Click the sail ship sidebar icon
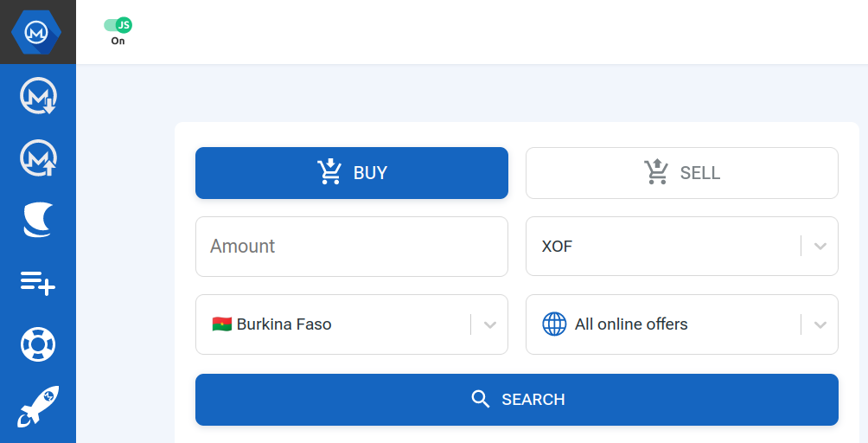 pyautogui.click(x=38, y=220)
